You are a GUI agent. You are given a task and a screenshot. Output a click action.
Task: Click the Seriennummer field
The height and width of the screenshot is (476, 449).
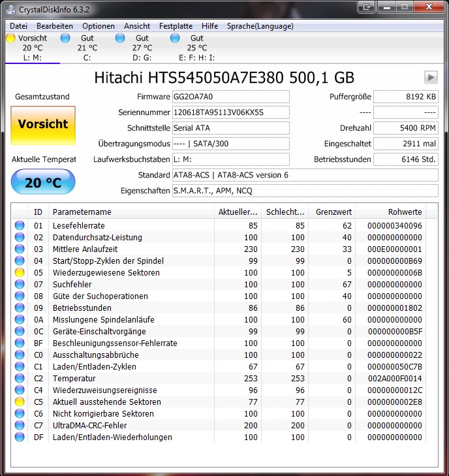[231, 112]
